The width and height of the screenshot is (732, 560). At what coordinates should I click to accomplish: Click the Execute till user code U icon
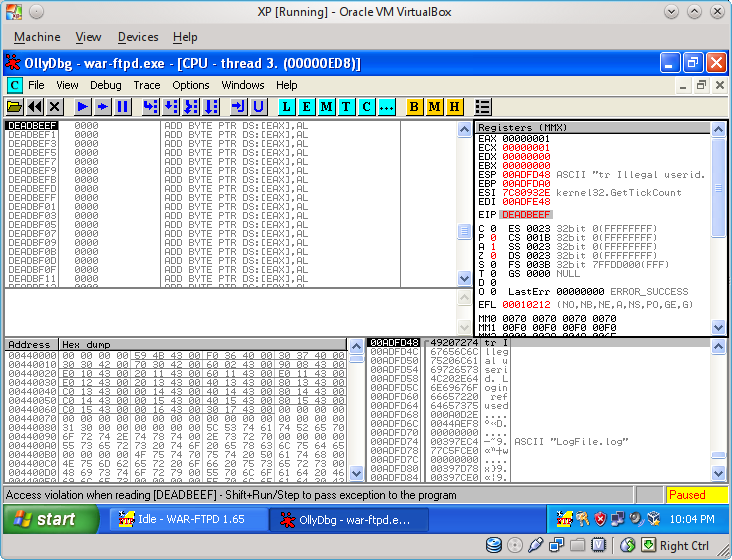(x=259, y=107)
